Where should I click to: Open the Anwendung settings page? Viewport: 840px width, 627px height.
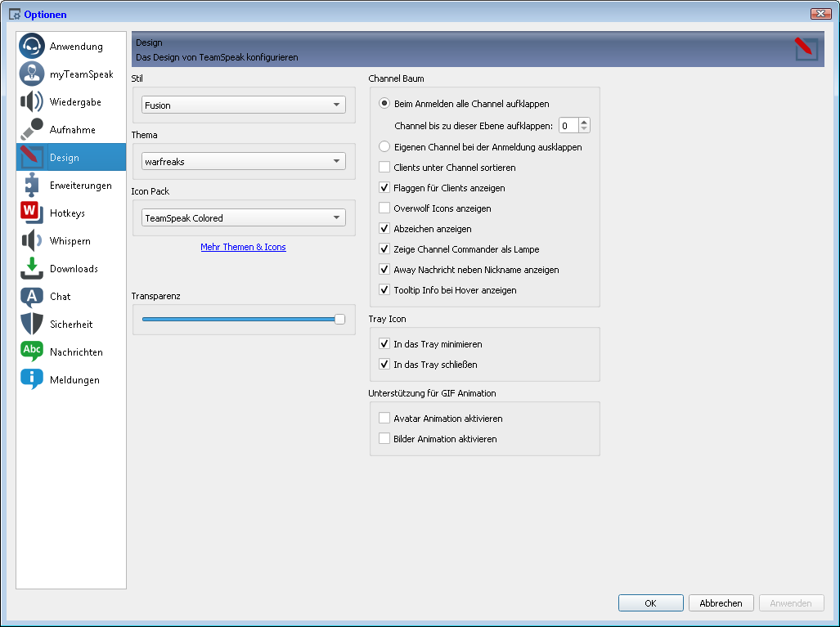71,46
